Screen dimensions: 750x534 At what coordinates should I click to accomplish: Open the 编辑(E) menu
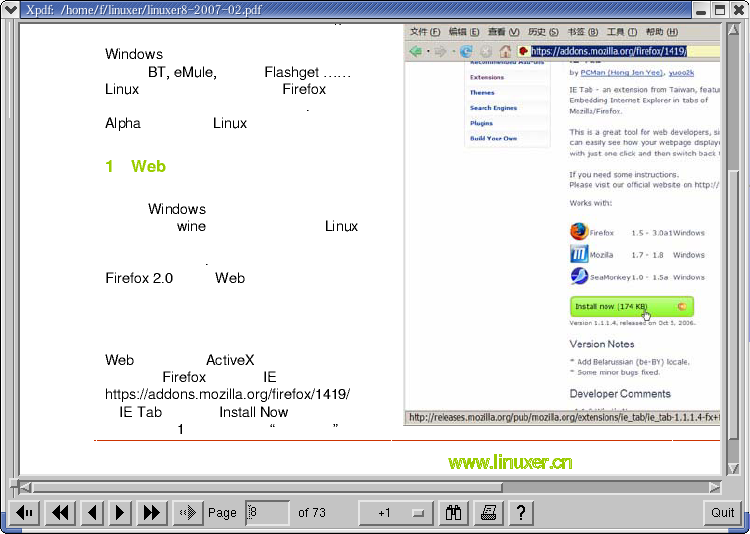click(463, 32)
